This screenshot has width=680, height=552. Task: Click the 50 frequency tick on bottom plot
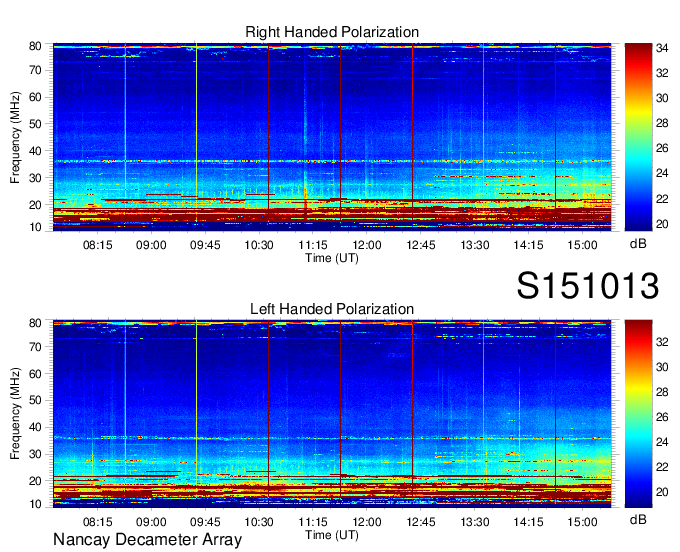[x=35, y=400]
